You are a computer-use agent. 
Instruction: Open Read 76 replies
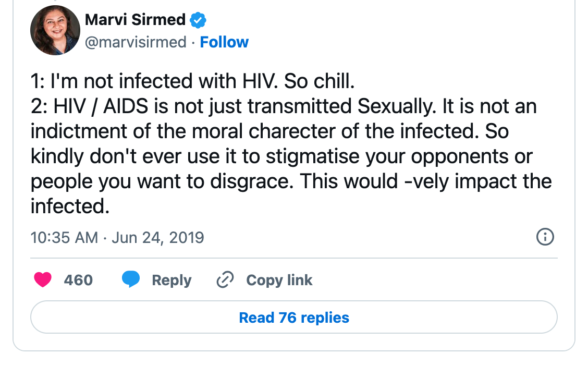[x=294, y=318]
